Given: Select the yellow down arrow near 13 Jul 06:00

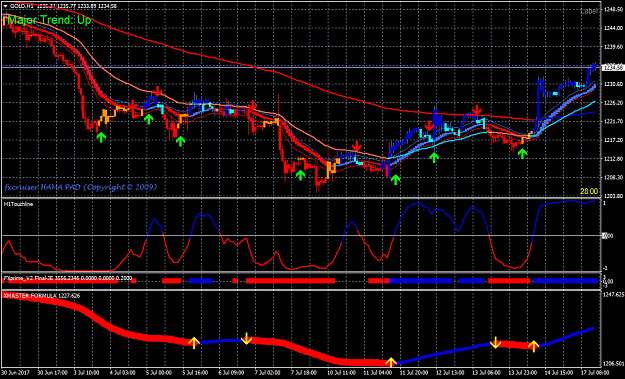Looking at the screenshot, I should [x=495, y=343].
